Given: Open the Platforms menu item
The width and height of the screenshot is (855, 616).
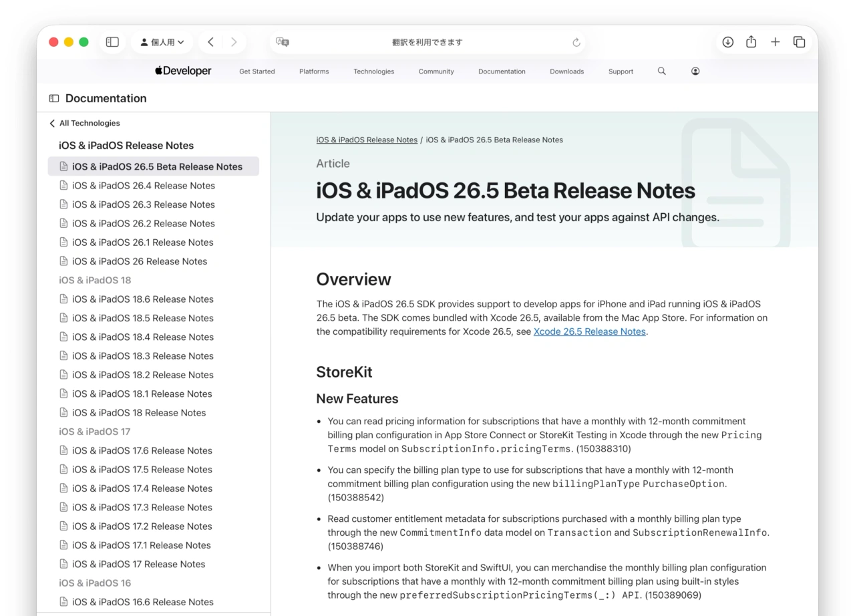Looking at the screenshot, I should 314,71.
